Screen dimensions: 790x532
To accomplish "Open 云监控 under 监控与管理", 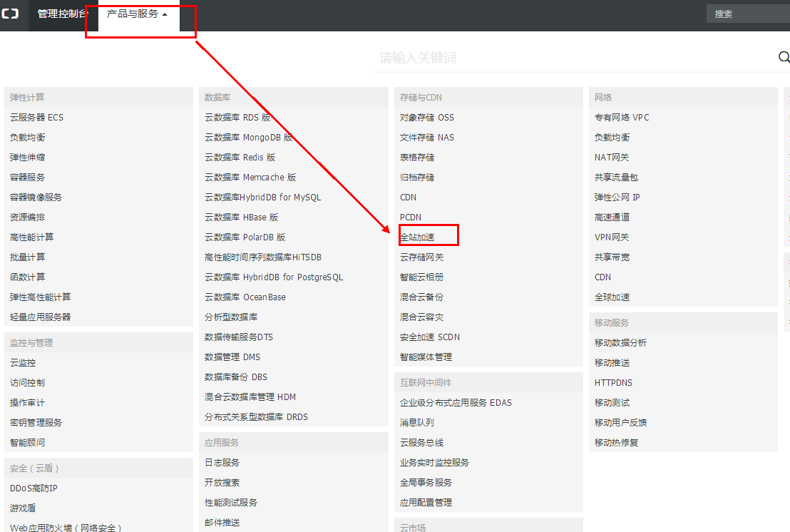I will (23, 363).
